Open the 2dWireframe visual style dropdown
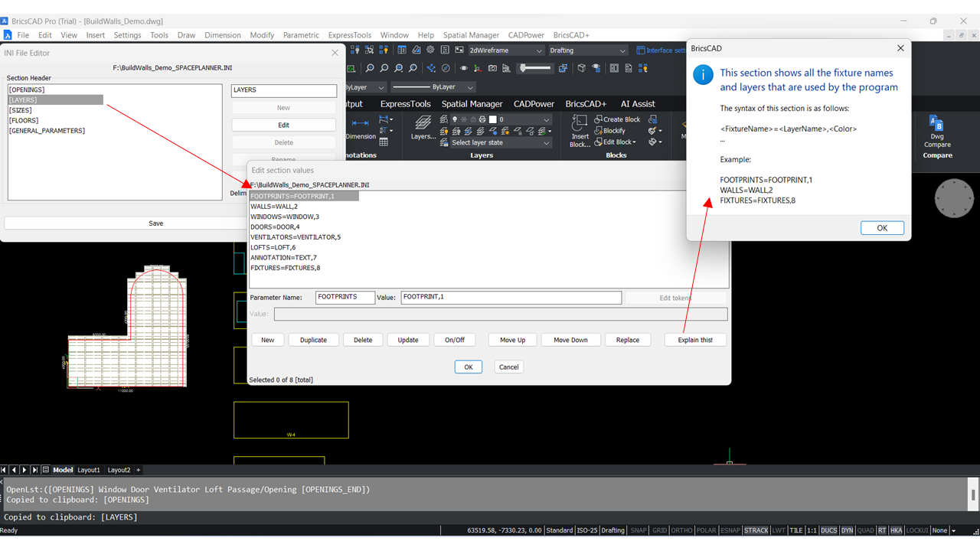The width and height of the screenshot is (980, 551). pyautogui.click(x=539, y=50)
